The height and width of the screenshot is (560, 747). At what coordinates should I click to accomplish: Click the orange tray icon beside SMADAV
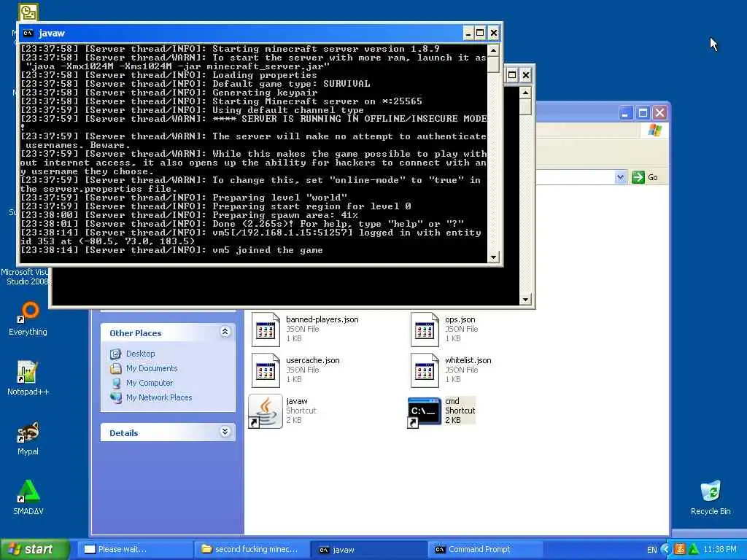pyautogui.click(x=680, y=549)
